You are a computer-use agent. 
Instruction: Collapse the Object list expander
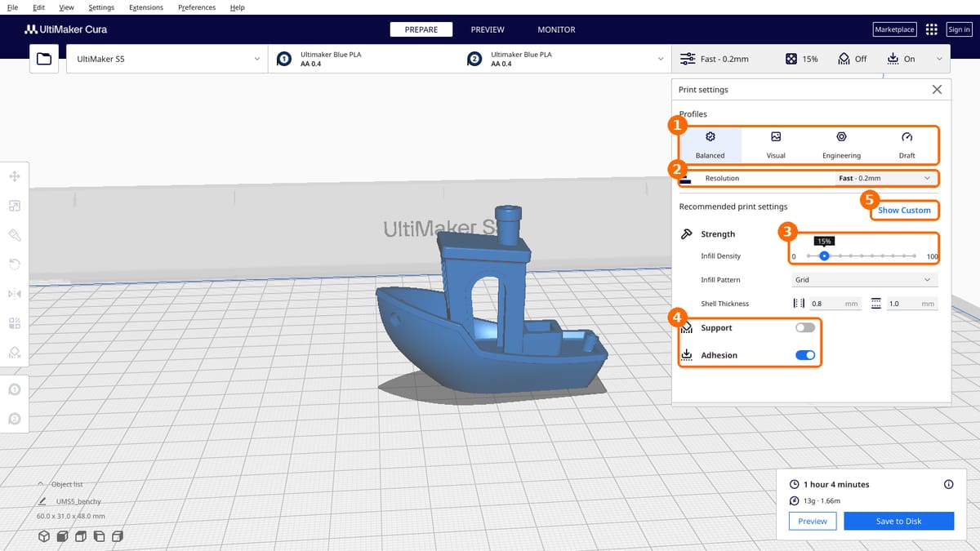(x=41, y=484)
